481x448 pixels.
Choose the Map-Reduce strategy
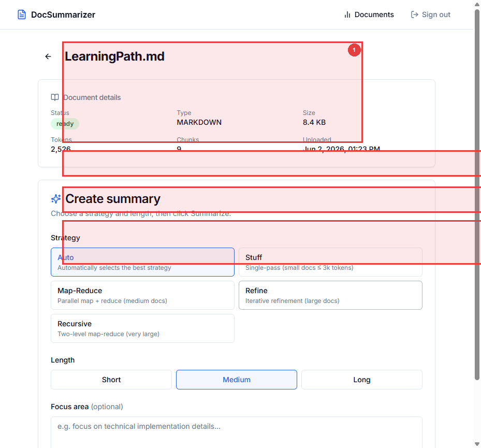(x=143, y=295)
